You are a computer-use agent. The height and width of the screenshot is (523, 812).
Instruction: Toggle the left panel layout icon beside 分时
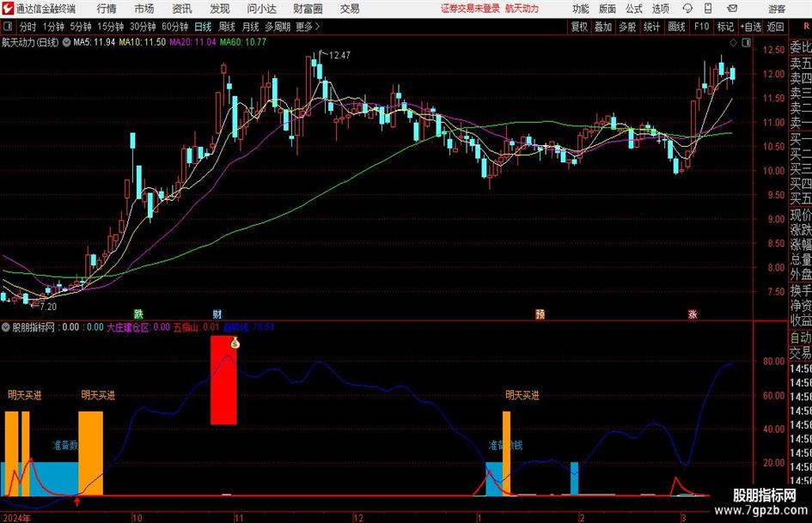8,27
